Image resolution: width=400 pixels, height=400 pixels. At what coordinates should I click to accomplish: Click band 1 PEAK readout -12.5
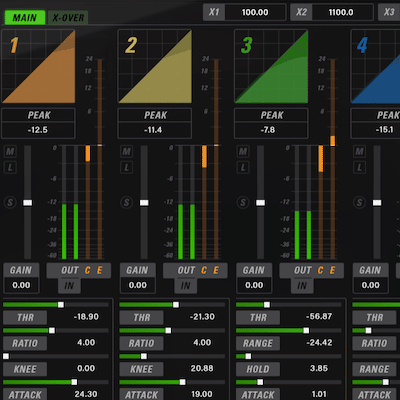pos(38,130)
